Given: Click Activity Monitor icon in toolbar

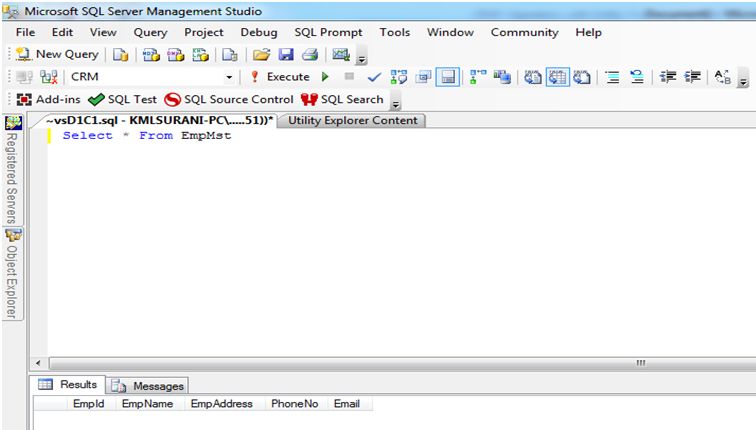Looking at the screenshot, I should click(x=341, y=55).
